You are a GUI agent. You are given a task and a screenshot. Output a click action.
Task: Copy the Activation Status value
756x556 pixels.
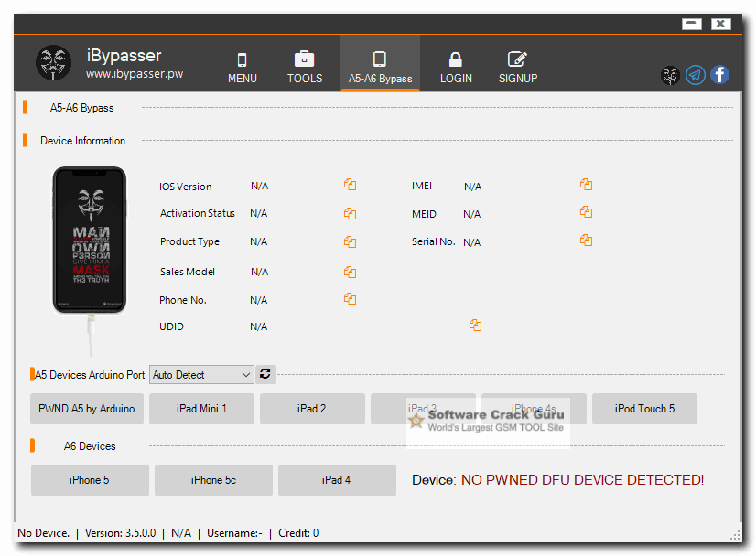pyautogui.click(x=350, y=213)
